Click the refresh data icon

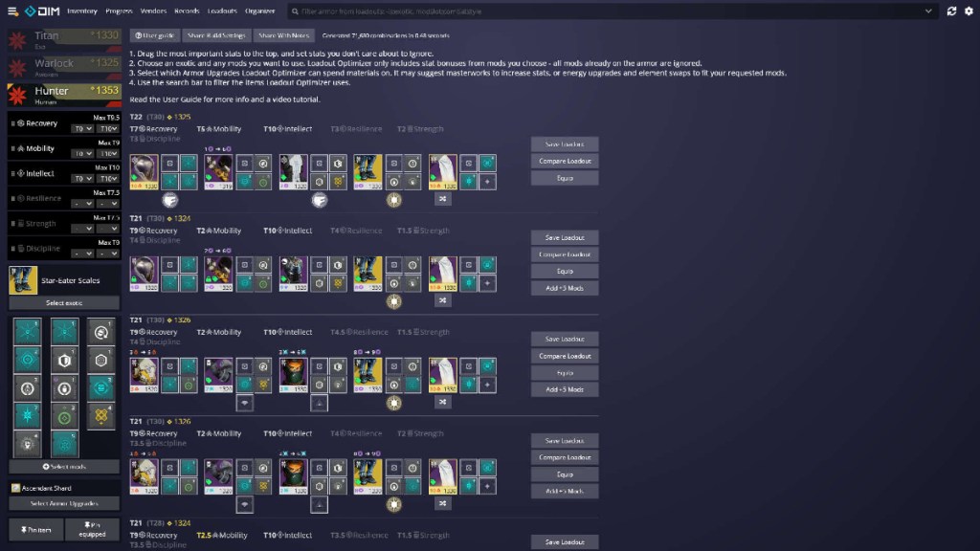[x=951, y=11]
